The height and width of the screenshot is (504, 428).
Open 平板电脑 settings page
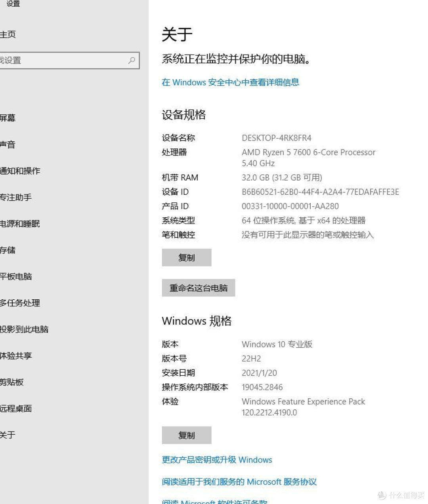(16, 276)
